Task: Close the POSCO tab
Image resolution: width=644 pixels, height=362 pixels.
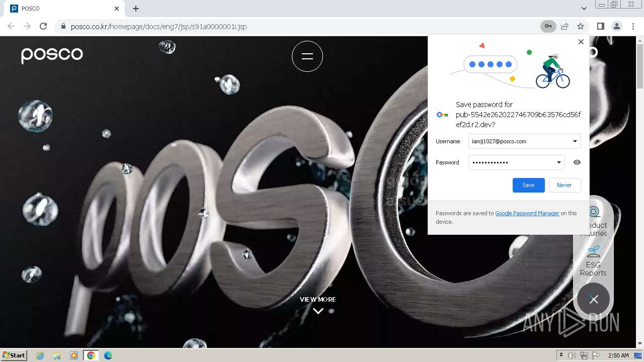Action: (117, 9)
